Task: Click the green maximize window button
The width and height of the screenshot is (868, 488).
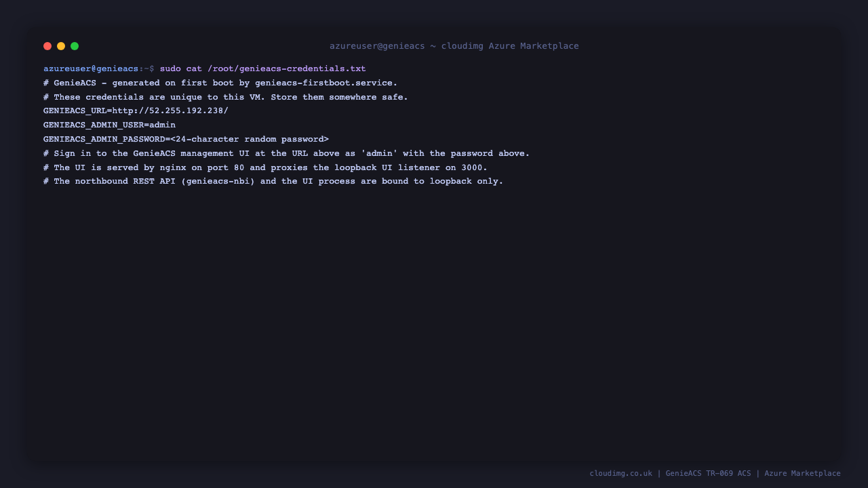Action: (75, 46)
